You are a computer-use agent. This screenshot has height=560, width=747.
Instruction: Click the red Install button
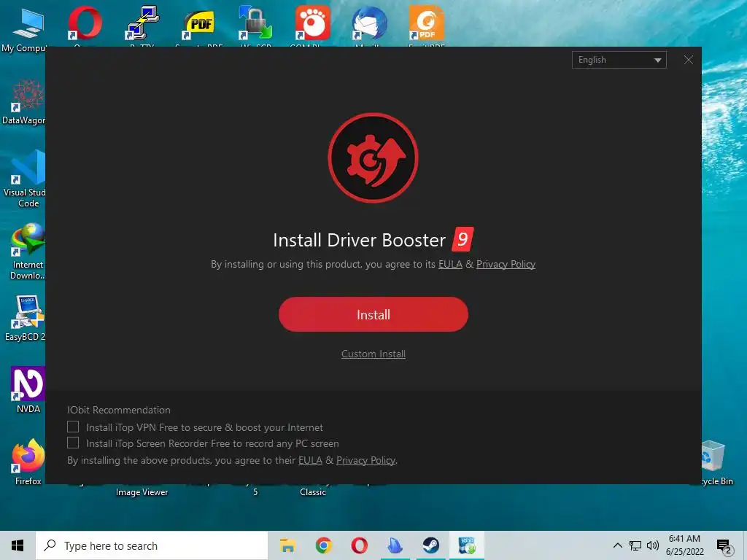pos(373,314)
